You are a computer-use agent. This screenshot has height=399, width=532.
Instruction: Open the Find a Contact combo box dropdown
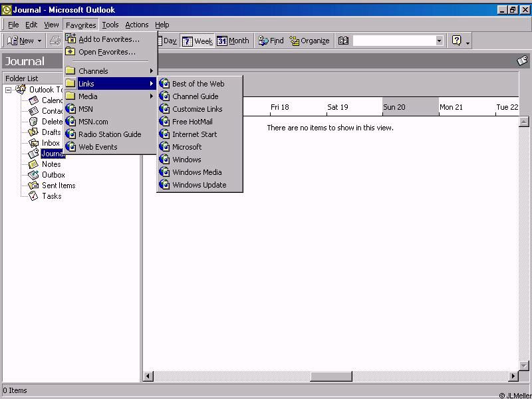[x=439, y=41]
